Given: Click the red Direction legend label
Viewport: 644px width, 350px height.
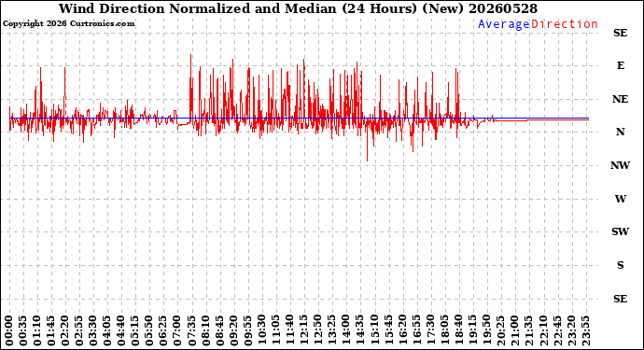Looking at the screenshot, I should (565, 24).
